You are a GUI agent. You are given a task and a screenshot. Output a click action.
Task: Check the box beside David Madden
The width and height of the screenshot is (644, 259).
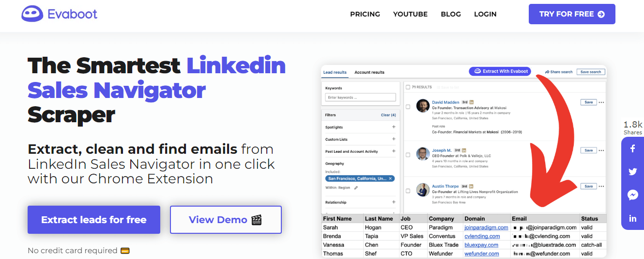pos(408,107)
